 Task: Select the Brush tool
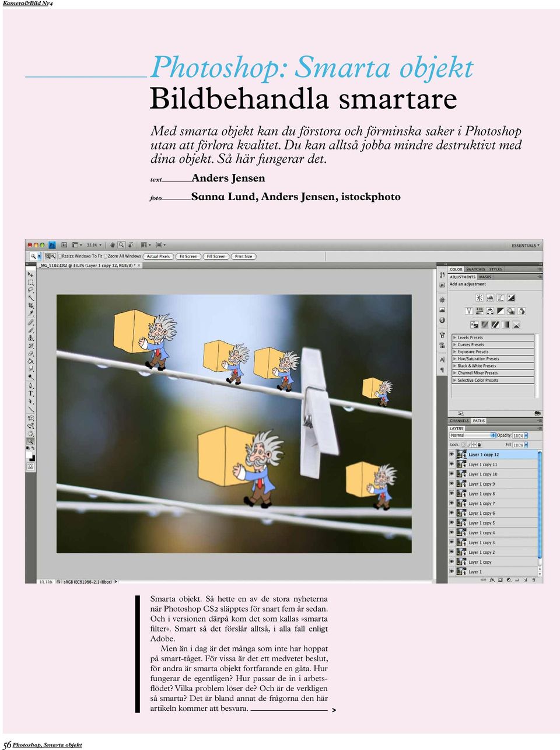click(30, 330)
